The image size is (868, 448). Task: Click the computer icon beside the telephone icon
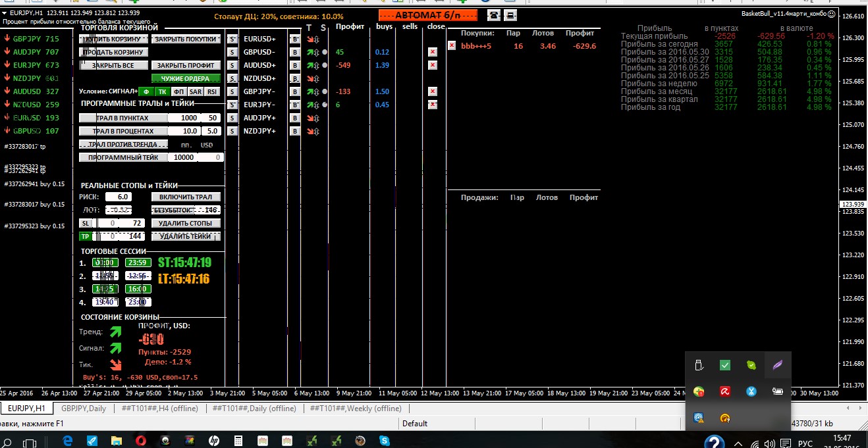(x=510, y=15)
